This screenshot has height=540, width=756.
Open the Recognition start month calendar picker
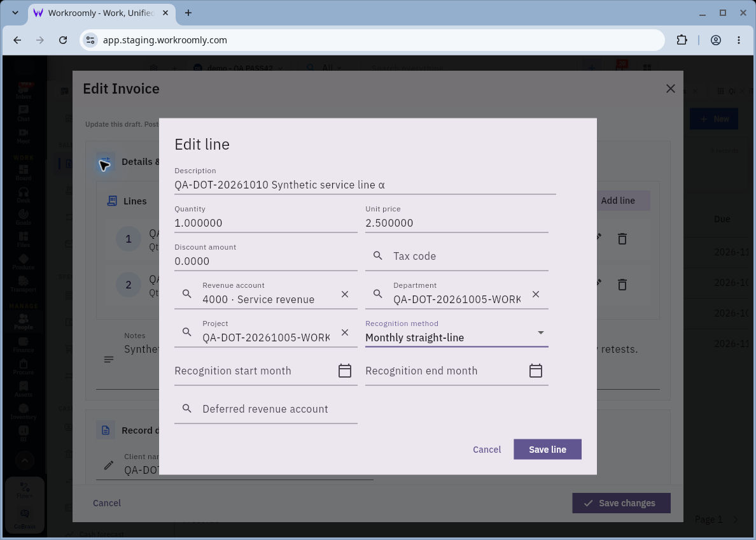(345, 371)
